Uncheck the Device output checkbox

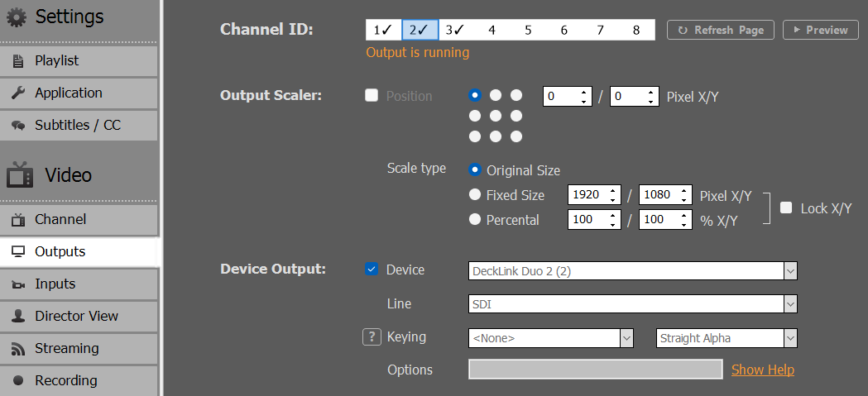[x=372, y=270]
